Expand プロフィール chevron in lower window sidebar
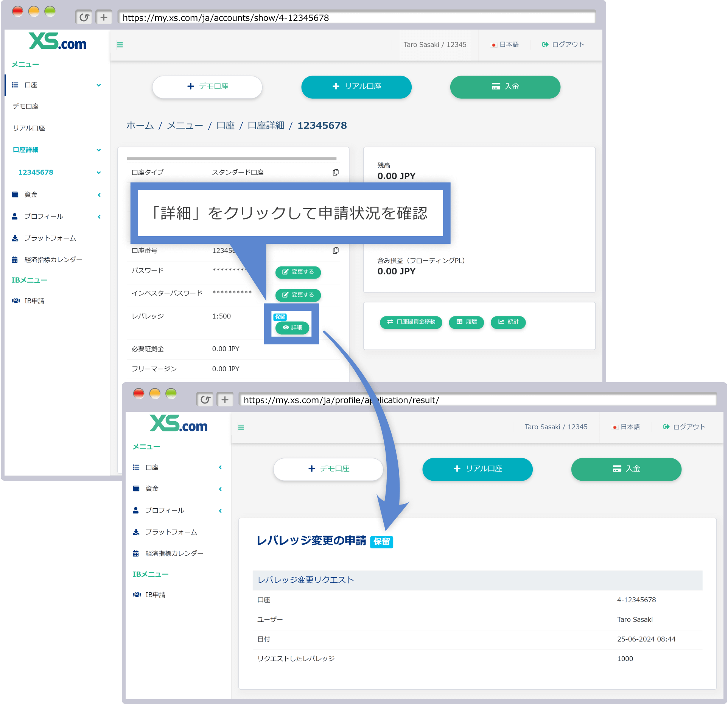This screenshot has width=728, height=704. pos(220,511)
